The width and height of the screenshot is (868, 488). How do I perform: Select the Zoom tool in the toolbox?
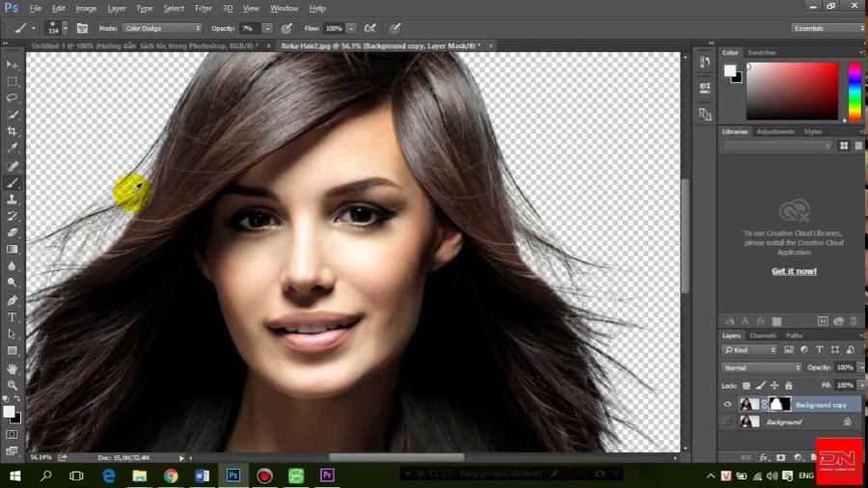click(13, 385)
